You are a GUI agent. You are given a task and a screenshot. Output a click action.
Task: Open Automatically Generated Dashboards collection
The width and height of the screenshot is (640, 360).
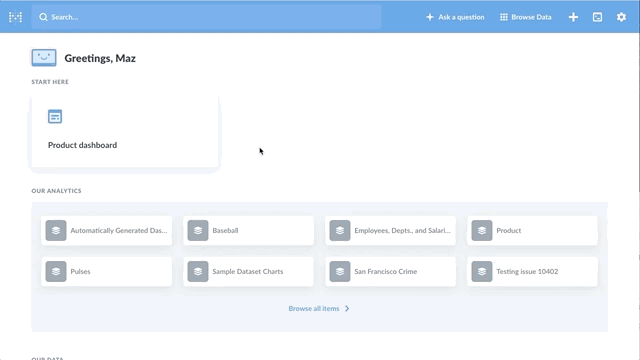tap(107, 231)
